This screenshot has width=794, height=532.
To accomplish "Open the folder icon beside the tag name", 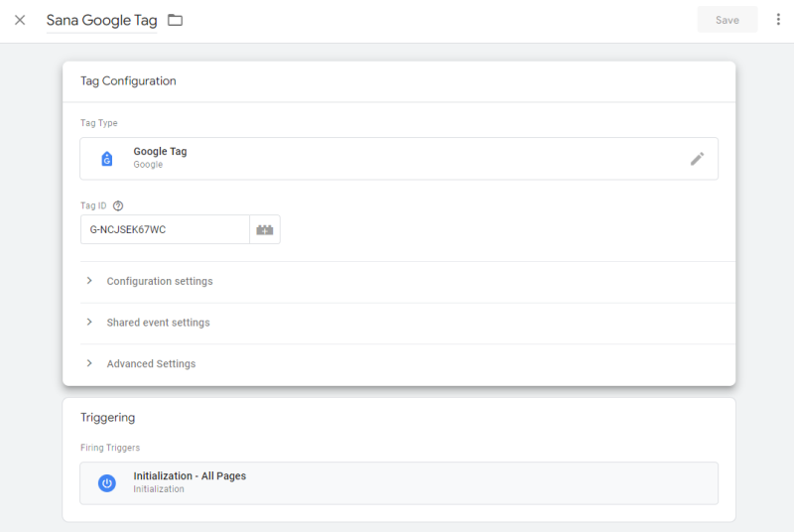I will (176, 20).
